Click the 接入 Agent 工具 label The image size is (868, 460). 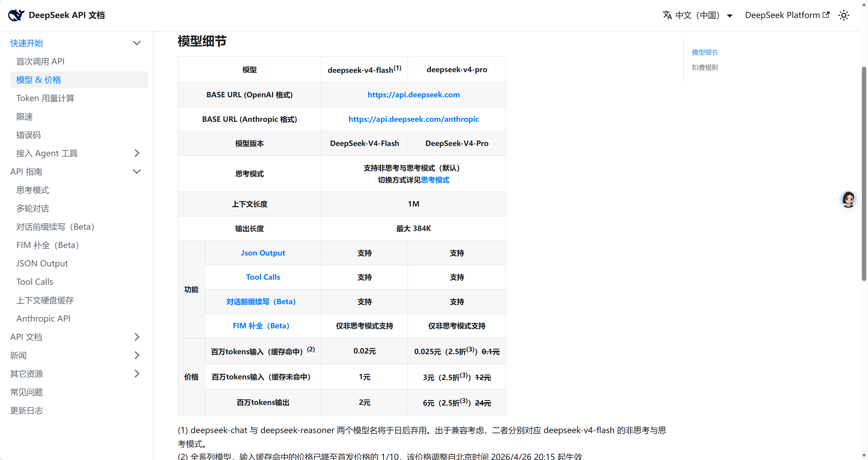(47, 153)
